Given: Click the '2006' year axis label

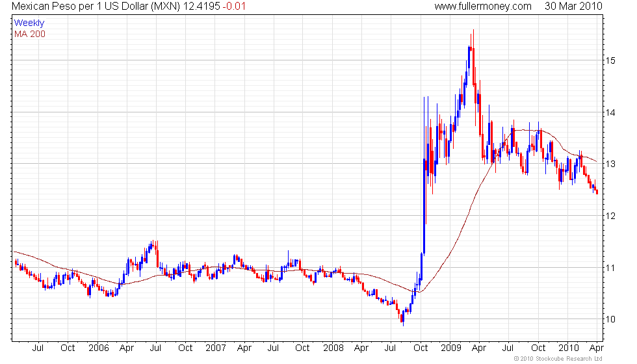Looking at the screenshot, I should click(x=99, y=348).
